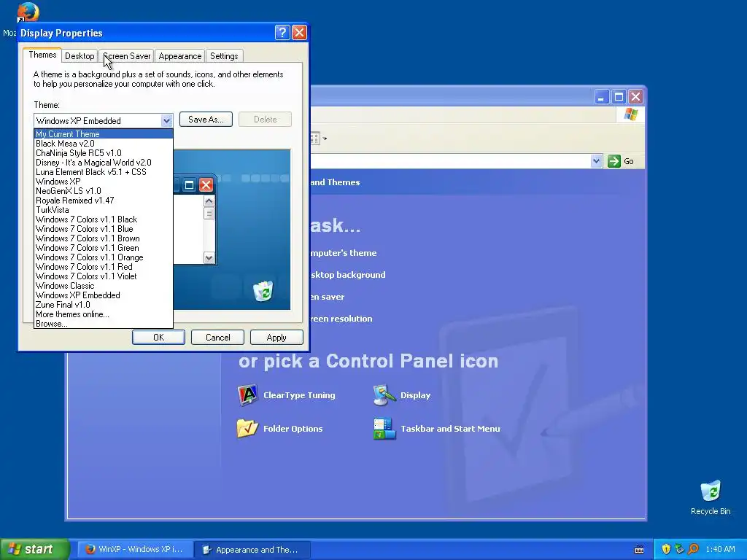Click the green Go arrow button

tap(614, 161)
